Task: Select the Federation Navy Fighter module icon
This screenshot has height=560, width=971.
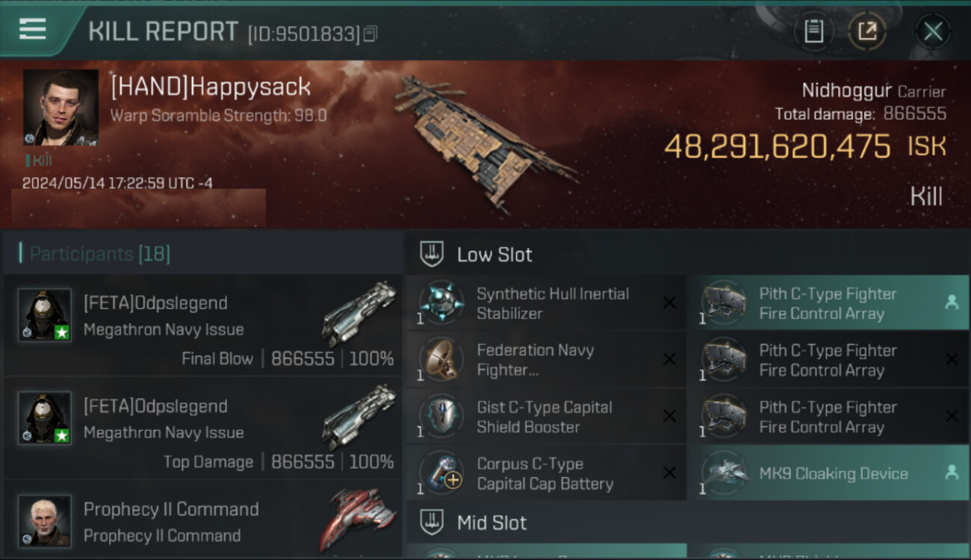Action: 441,359
